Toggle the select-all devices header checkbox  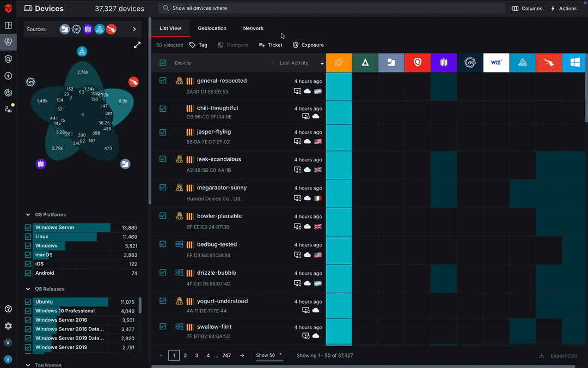[x=163, y=63]
